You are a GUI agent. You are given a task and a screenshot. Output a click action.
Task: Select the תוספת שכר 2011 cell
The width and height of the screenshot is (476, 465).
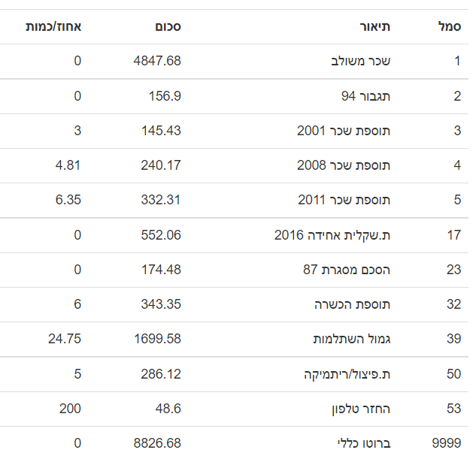(344, 199)
